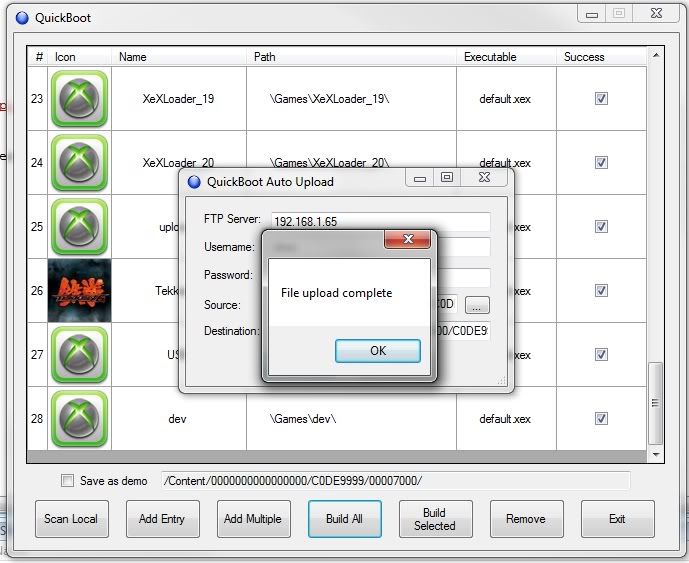Click the Xbox icon in row 23
The image size is (689, 563).
(x=79, y=99)
